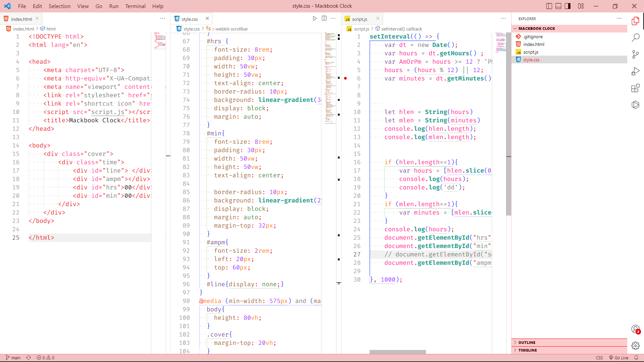Click the index.html file in explorer

click(534, 44)
